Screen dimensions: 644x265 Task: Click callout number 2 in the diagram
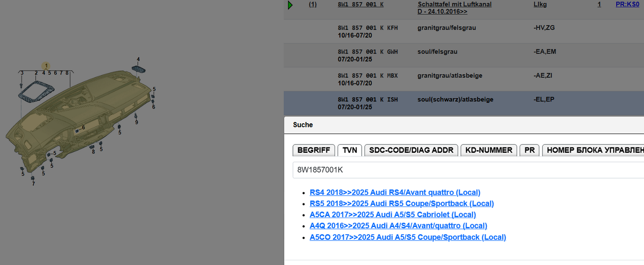coord(36,72)
